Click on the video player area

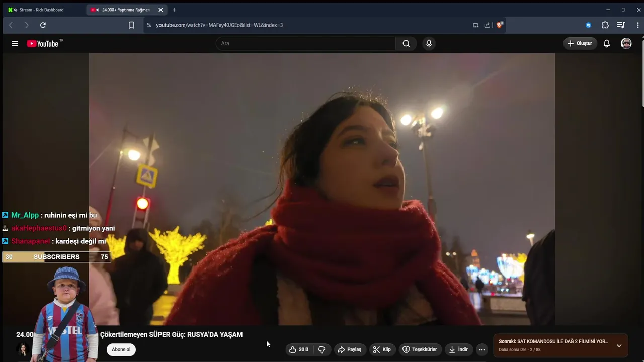tap(322, 190)
